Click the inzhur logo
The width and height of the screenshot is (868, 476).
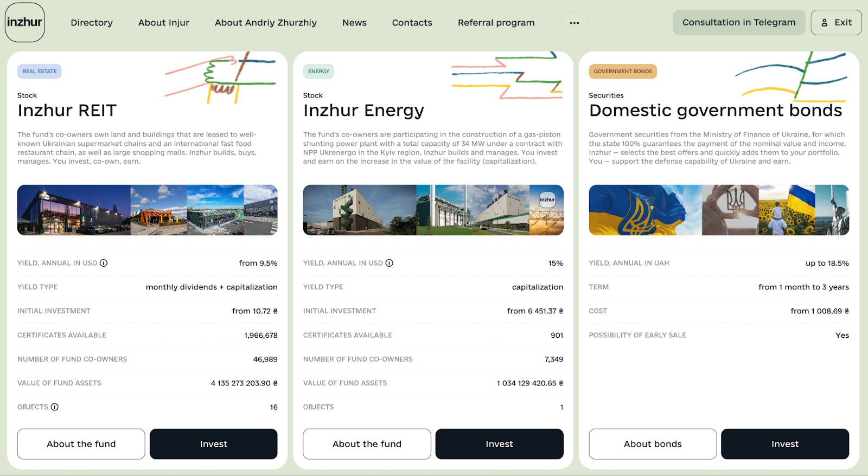pyautogui.click(x=24, y=22)
